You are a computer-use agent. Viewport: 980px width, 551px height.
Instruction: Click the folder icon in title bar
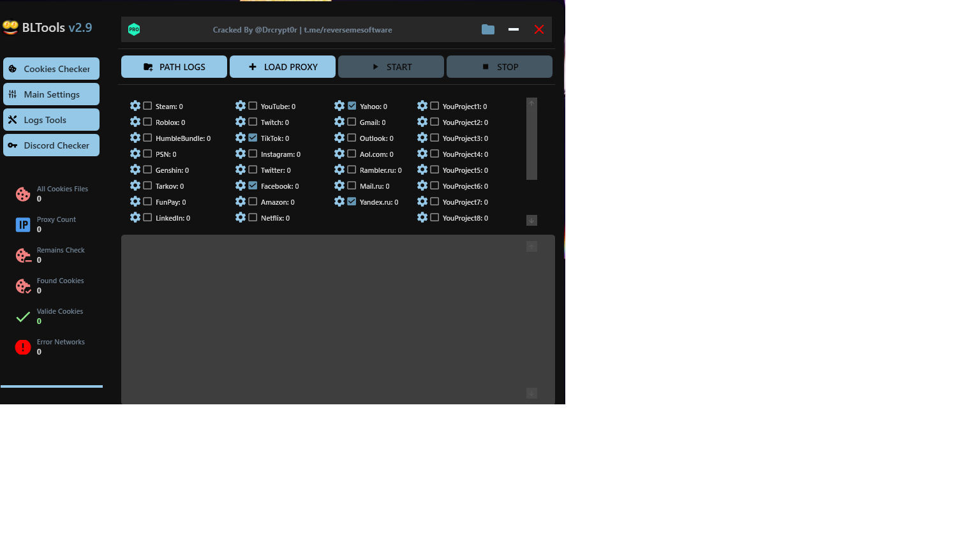488,29
